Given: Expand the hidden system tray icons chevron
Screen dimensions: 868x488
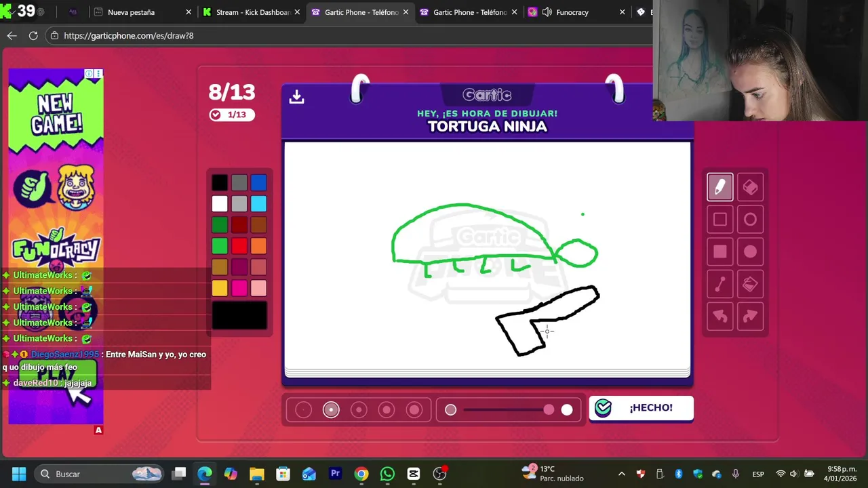Looking at the screenshot, I should click(621, 474).
